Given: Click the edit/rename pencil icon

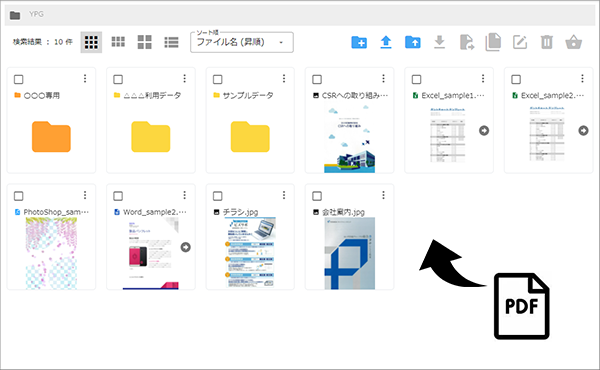Looking at the screenshot, I should 520,42.
